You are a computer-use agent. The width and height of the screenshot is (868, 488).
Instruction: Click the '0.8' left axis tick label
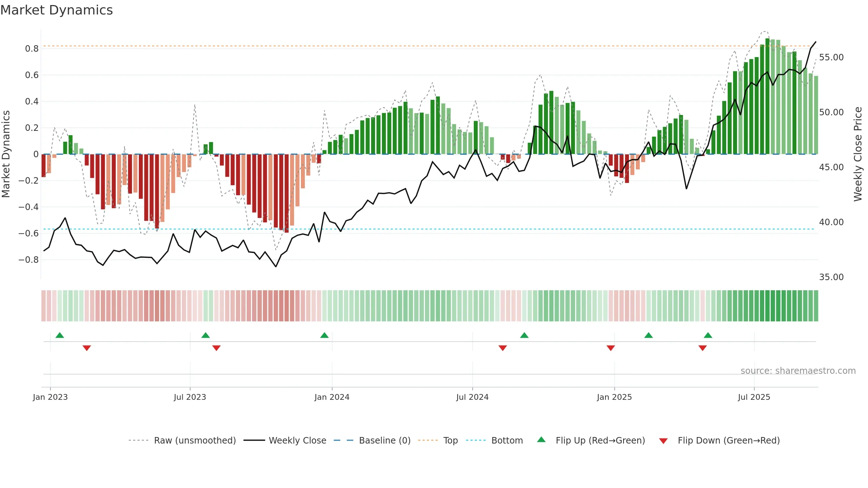32,49
